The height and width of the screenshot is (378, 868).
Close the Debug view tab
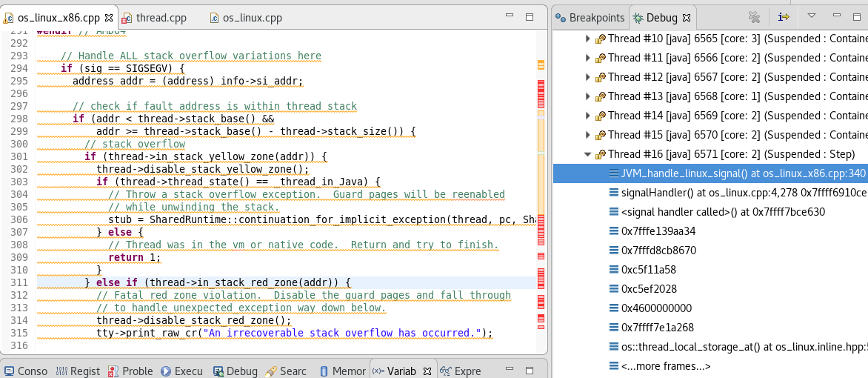tap(687, 18)
